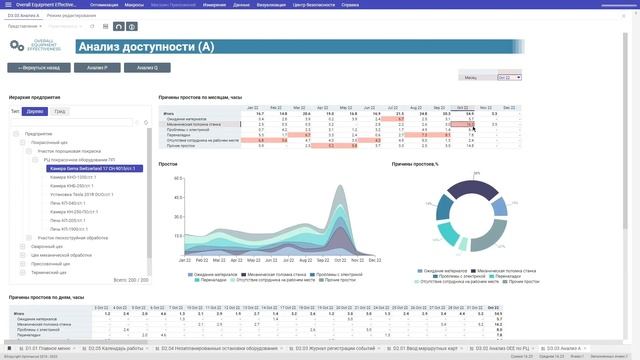Toggle checkbox for 'Участок пескоструйная обработка'
This screenshot has width=640, height=360.
(29, 238)
